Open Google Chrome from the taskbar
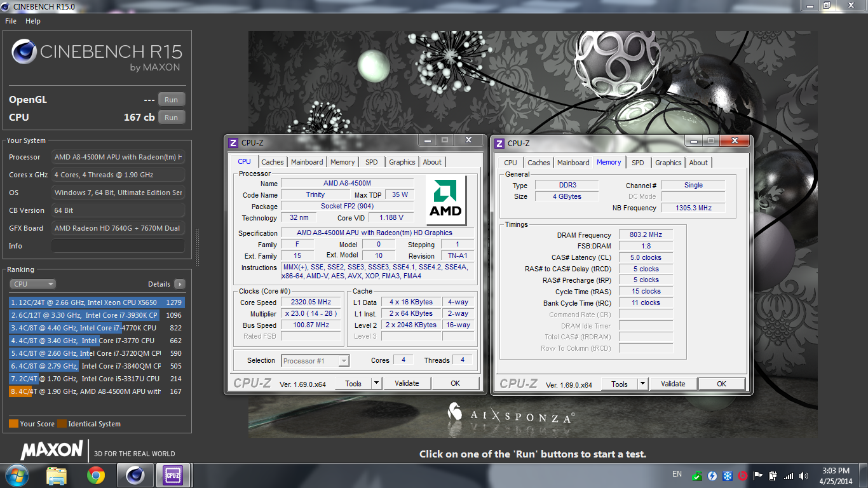The image size is (868, 488). [x=96, y=475]
